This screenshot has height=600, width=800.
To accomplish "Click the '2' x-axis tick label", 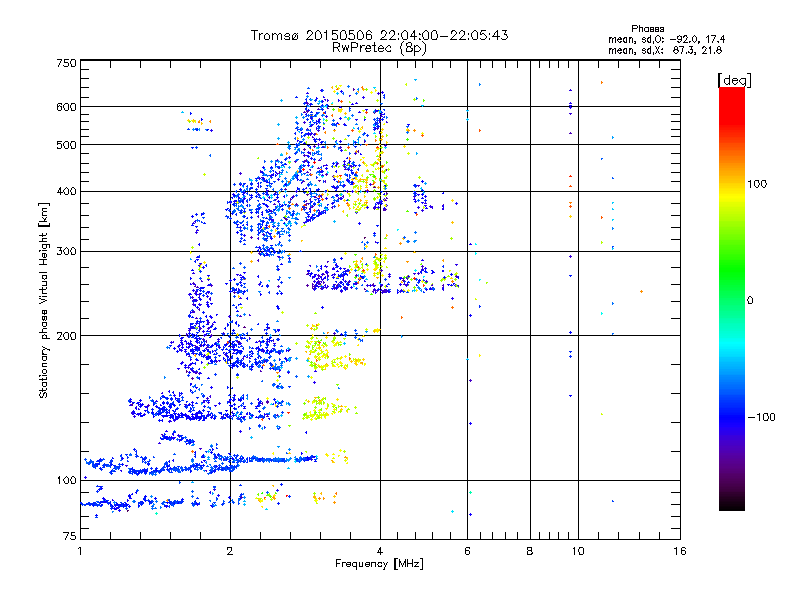I will [230, 551].
